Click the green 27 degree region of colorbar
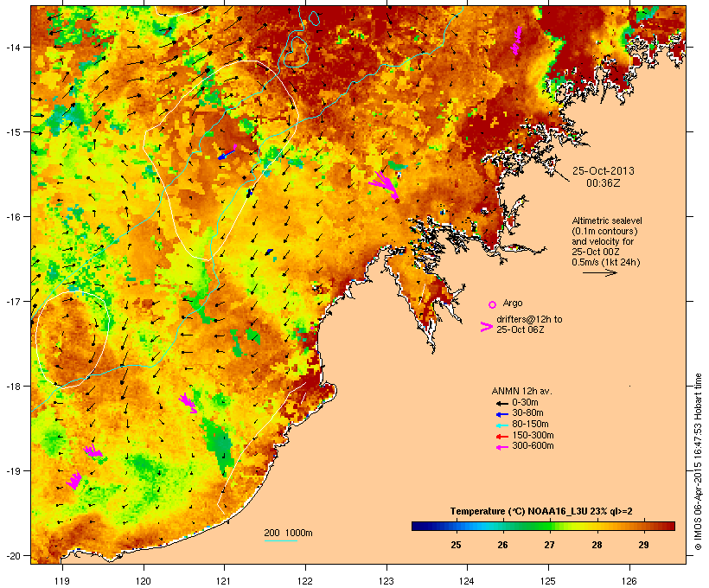 (549, 526)
